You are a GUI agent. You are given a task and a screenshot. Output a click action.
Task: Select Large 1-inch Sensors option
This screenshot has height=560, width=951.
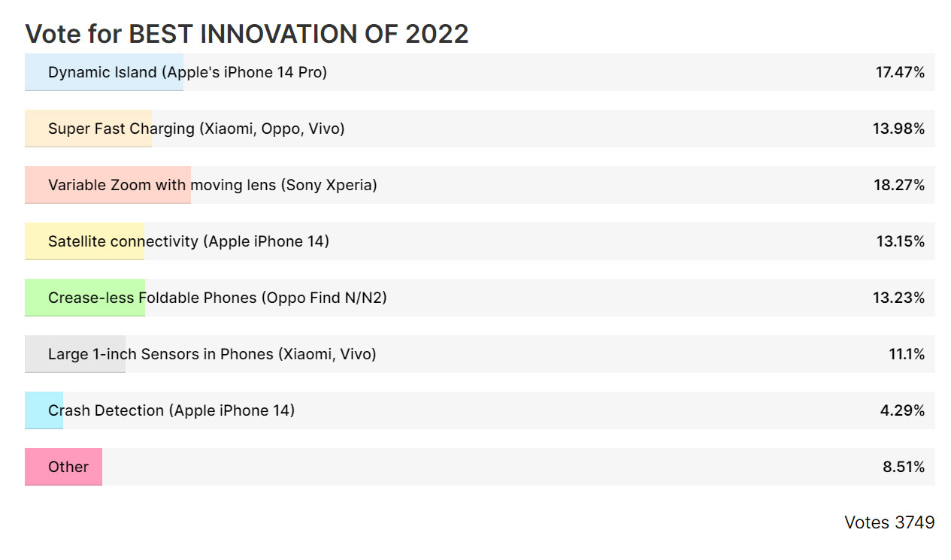(480, 354)
